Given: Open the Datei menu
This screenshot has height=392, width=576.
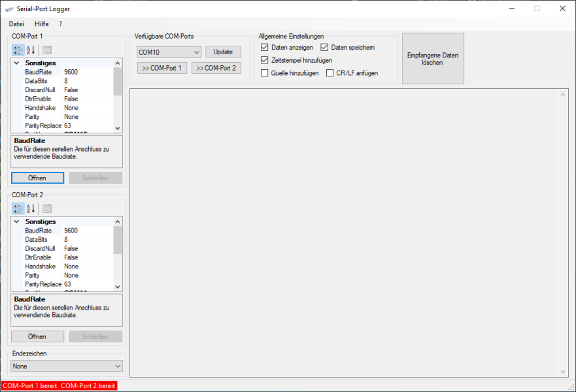Looking at the screenshot, I should tap(16, 24).
